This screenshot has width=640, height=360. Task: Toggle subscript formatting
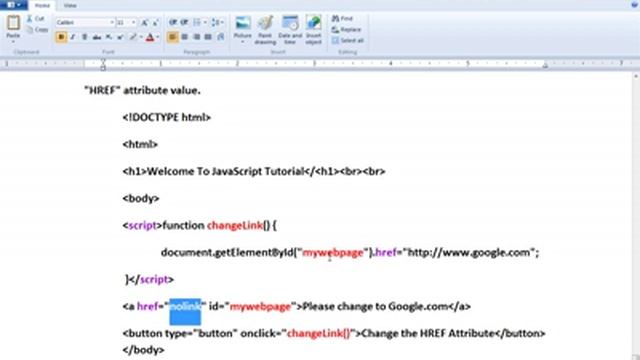pos(109,37)
